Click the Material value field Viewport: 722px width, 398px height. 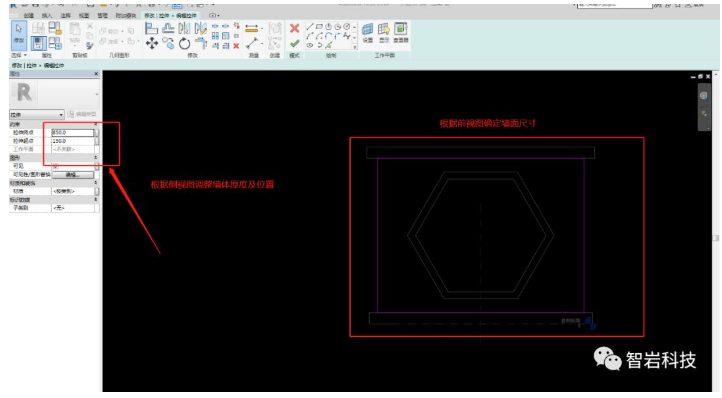coord(73,191)
